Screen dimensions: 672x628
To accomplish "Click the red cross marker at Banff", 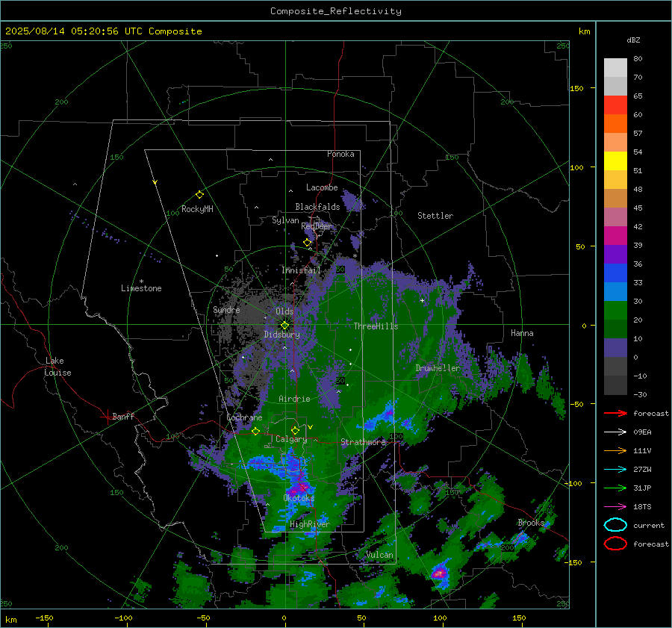I will pos(107,417).
